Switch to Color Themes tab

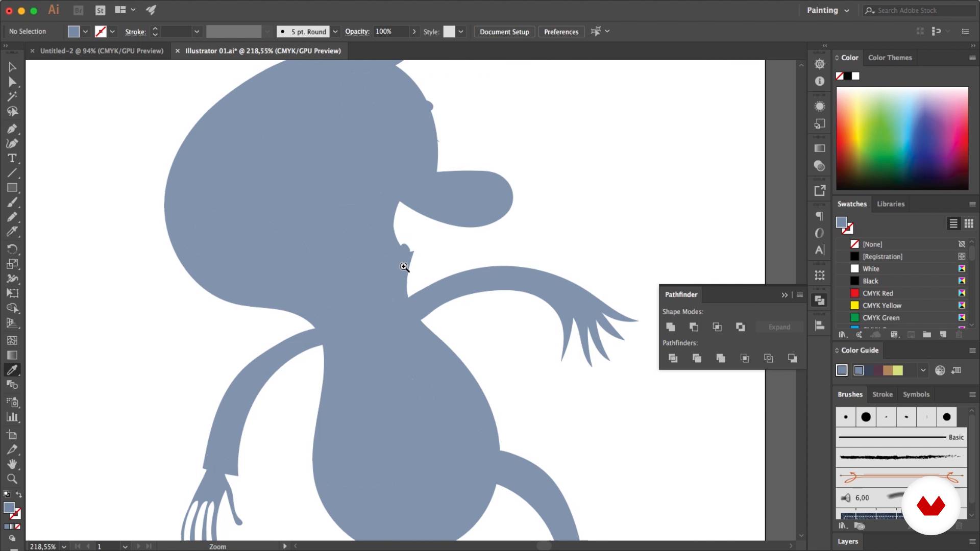[890, 58]
